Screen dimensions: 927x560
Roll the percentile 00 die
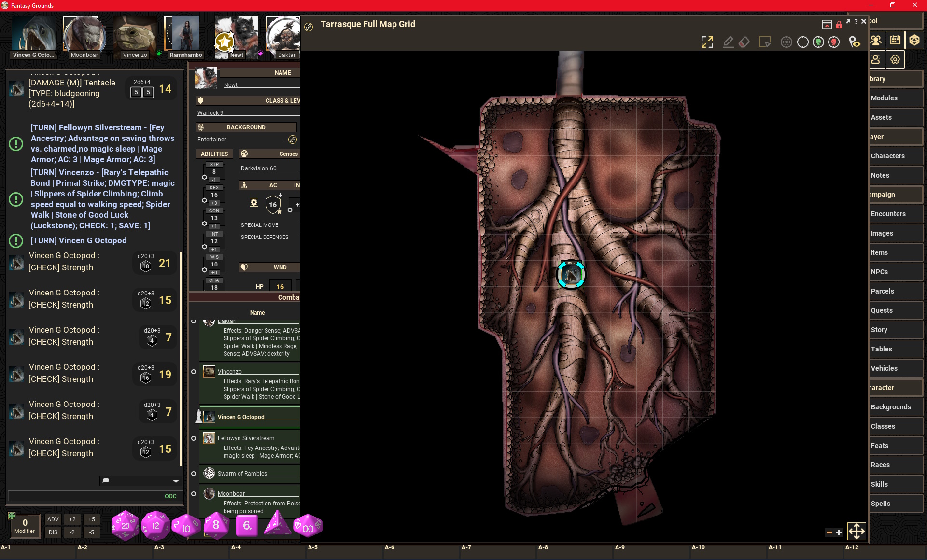pyautogui.click(x=308, y=526)
